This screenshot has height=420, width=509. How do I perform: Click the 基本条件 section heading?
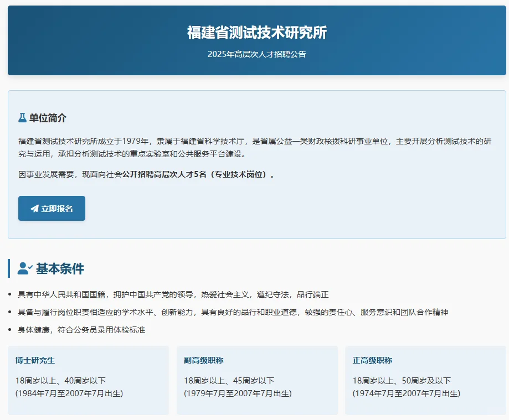pyautogui.click(x=60, y=268)
